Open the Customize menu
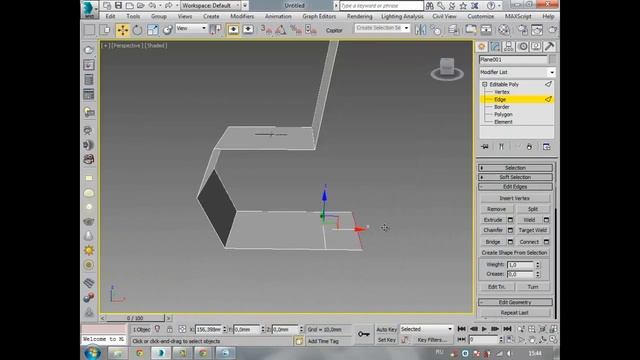This screenshot has width=640, height=360. 480,16
